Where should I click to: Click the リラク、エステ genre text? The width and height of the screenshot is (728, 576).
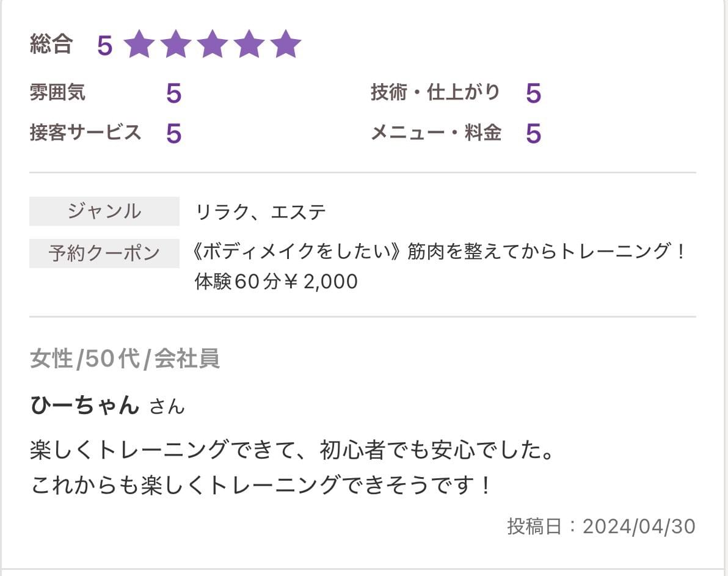tap(260, 213)
